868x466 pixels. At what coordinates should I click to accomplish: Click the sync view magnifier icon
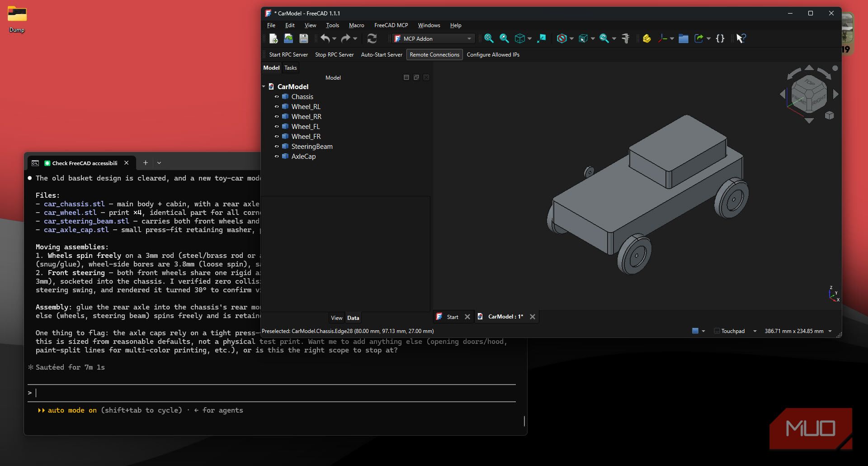(x=604, y=39)
